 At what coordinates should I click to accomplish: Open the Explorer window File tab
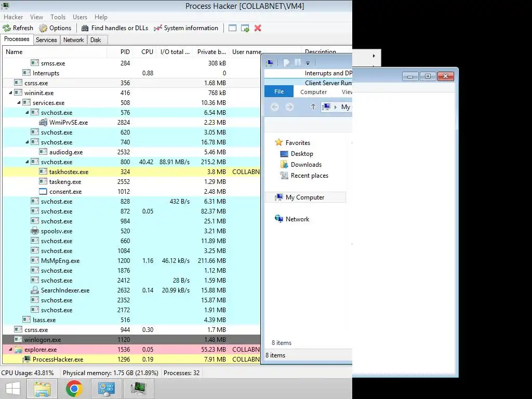tap(279, 91)
